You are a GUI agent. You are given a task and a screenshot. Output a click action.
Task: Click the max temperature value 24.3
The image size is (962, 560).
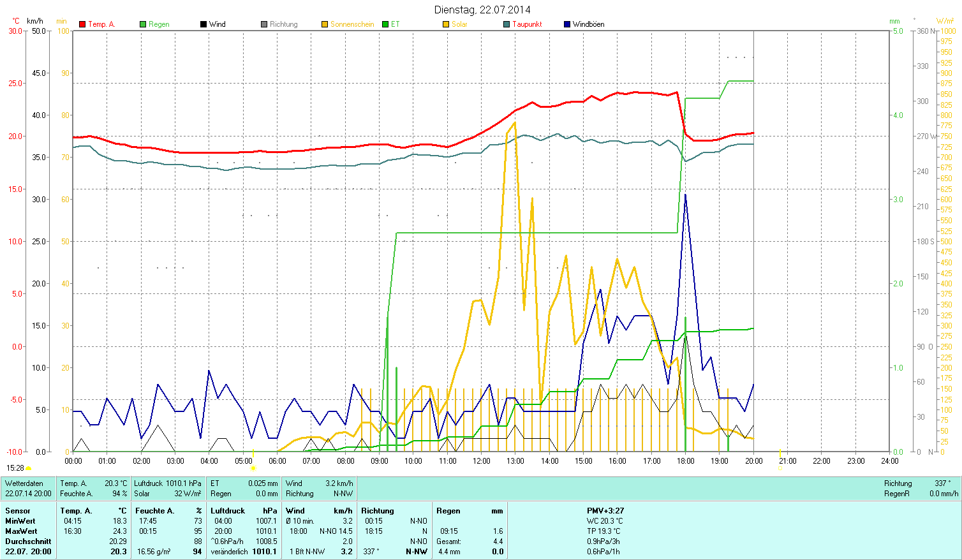coord(119,531)
